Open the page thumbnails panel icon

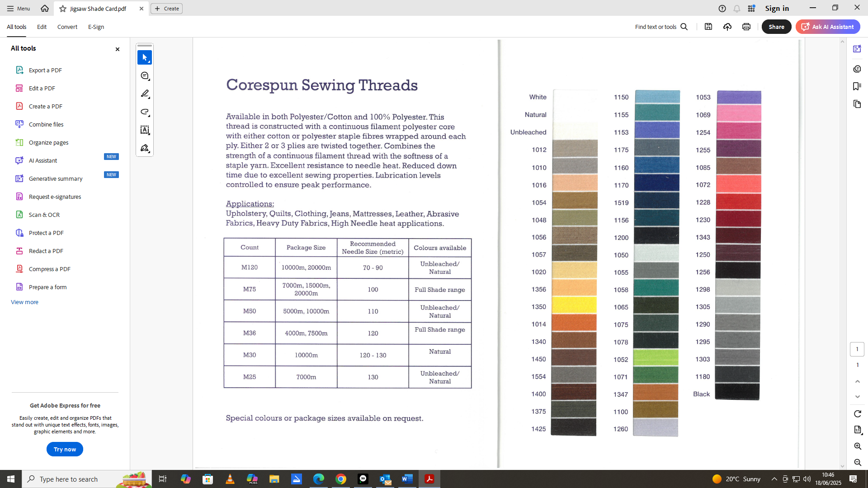click(857, 104)
